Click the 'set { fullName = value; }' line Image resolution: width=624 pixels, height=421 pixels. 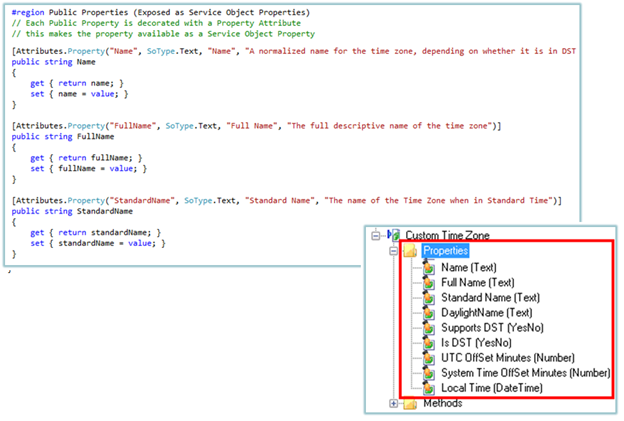pos(89,169)
